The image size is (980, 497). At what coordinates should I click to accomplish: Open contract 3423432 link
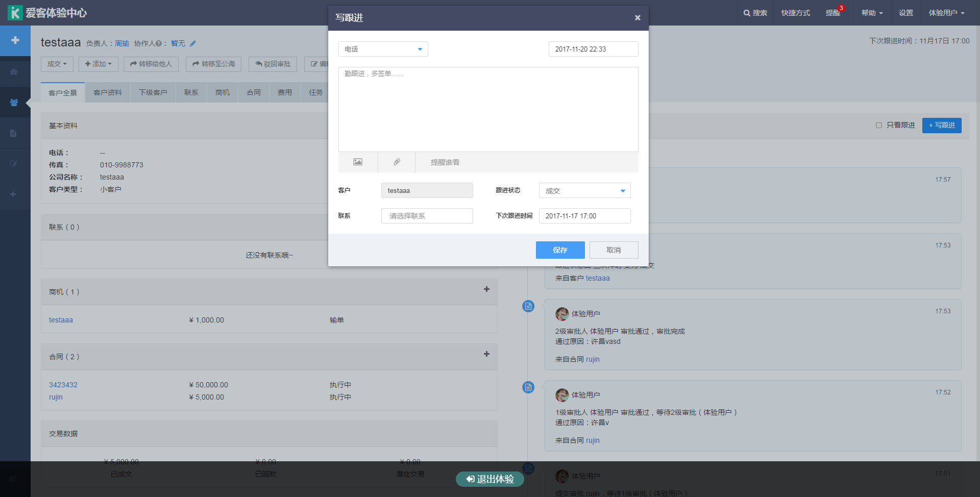pyautogui.click(x=63, y=385)
